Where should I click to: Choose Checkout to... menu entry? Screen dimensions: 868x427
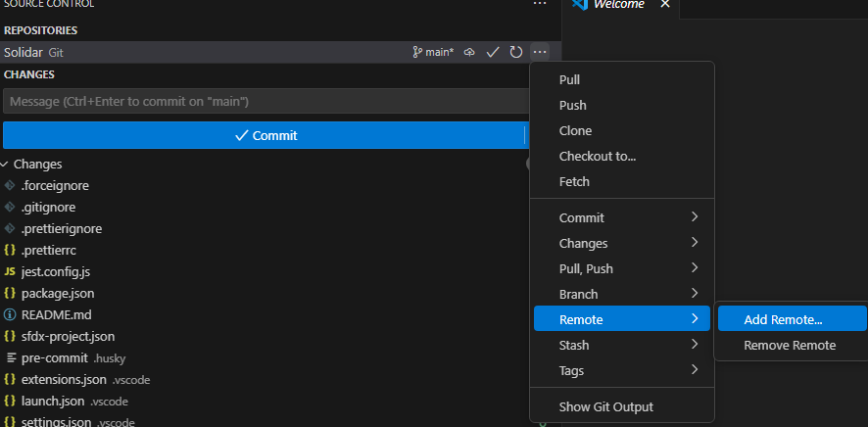pos(622,156)
